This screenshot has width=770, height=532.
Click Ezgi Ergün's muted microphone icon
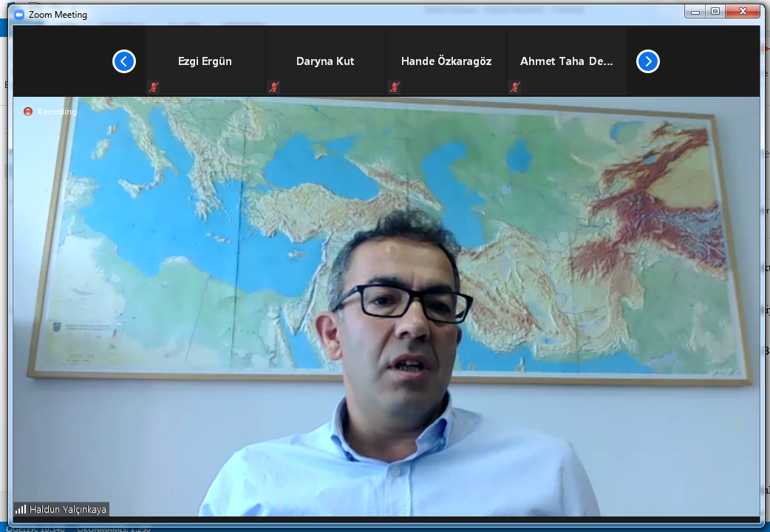pos(154,87)
